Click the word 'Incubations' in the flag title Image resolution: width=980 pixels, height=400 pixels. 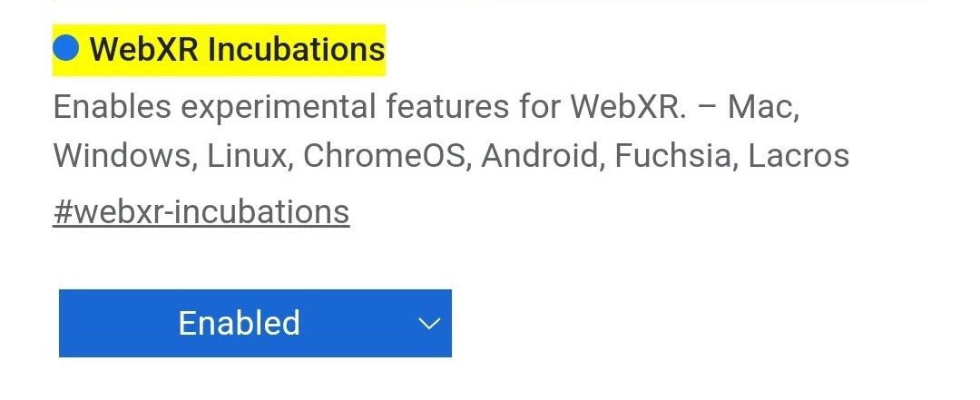(x=296, y=49)
